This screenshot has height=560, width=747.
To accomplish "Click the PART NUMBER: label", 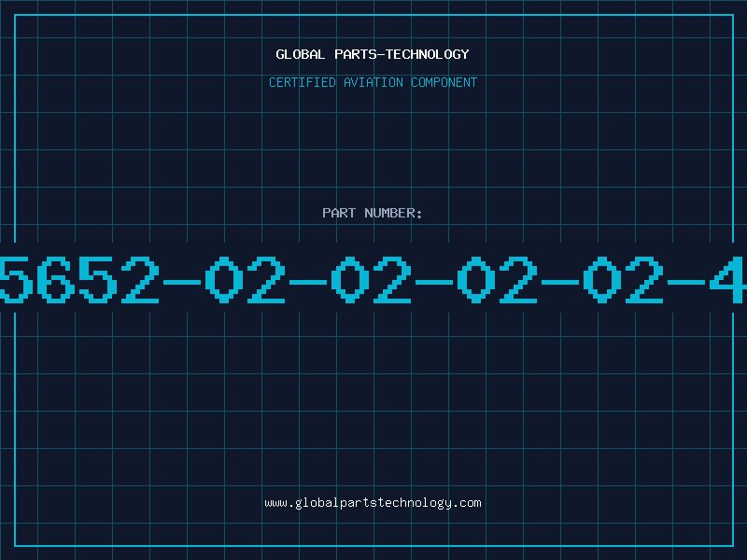I will click(373, 213).
